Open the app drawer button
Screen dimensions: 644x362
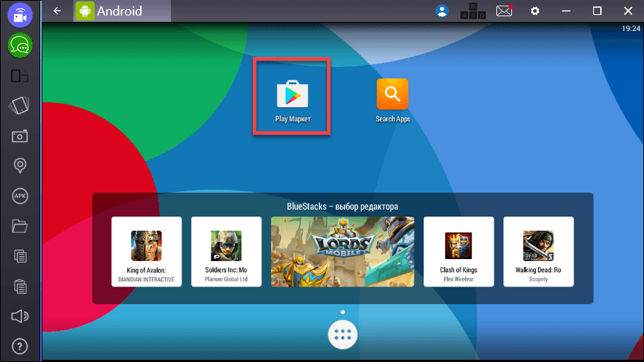point(342,335)
